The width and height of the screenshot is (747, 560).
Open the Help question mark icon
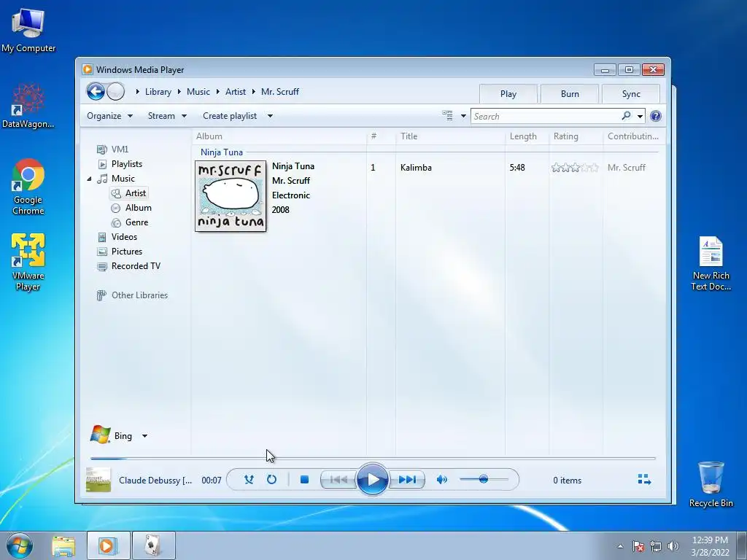656,116
